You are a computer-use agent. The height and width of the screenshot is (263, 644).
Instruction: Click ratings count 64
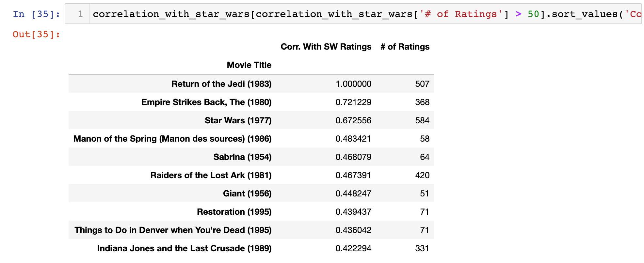tap(425, 157)
